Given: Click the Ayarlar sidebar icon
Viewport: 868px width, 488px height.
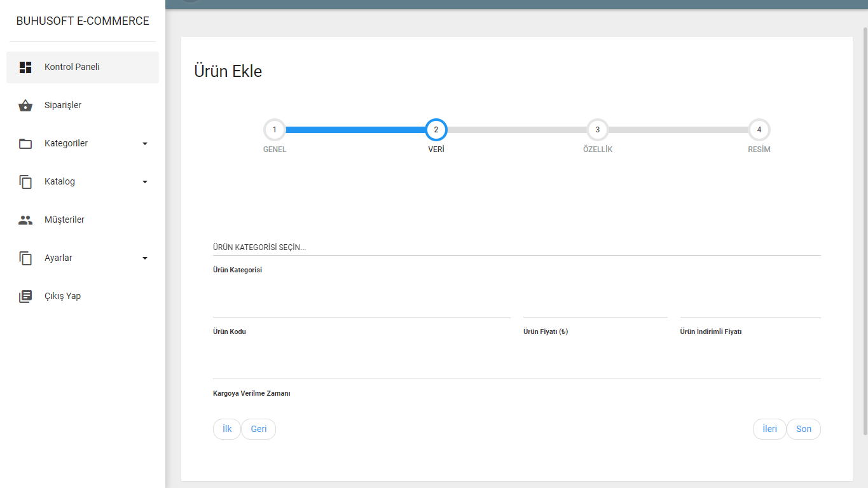Looking at the screenshot, I should 25,258.
